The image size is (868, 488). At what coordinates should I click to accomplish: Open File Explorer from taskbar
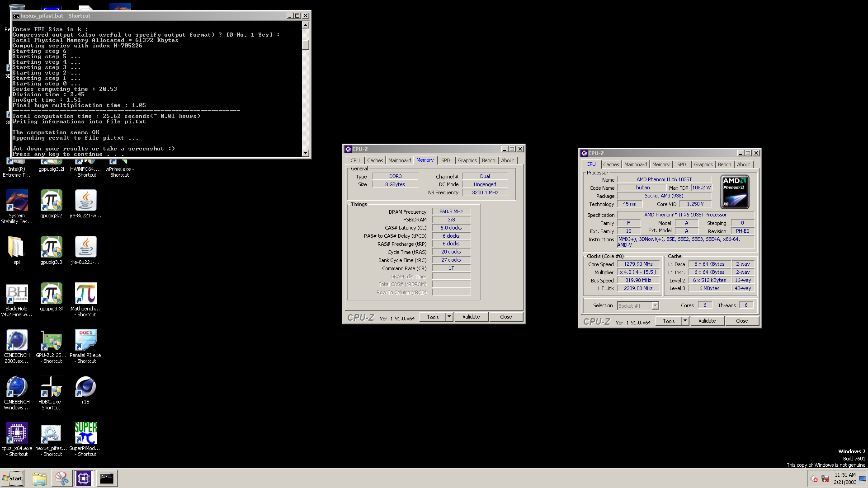tap(39, 479)
